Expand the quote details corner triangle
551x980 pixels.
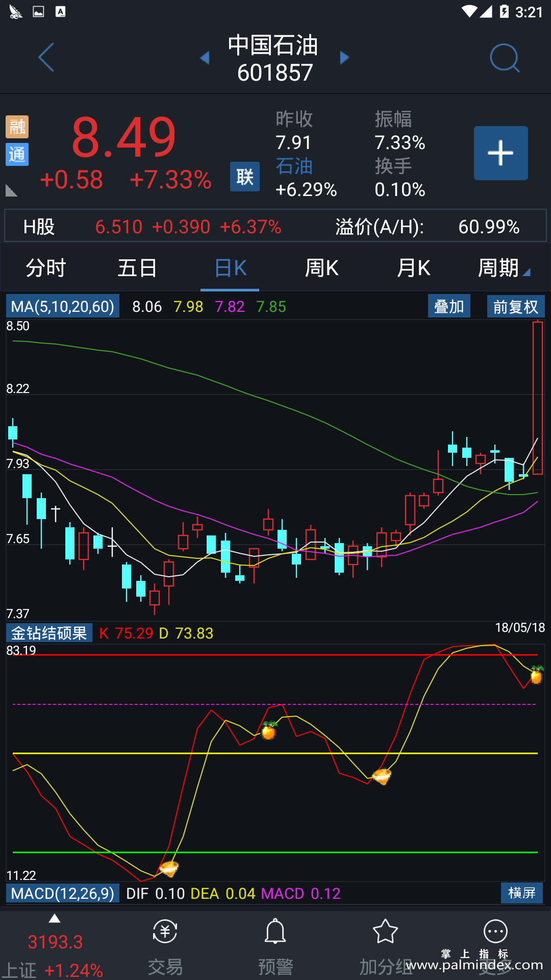pyautogui.click(x=11, y=191)
